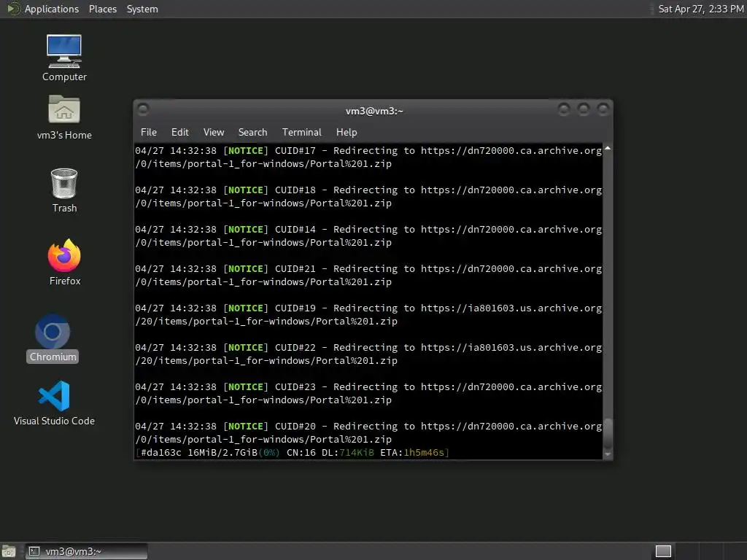
Task: Maximize the vm3@vm3 terminal window
Action: [583, 109]
